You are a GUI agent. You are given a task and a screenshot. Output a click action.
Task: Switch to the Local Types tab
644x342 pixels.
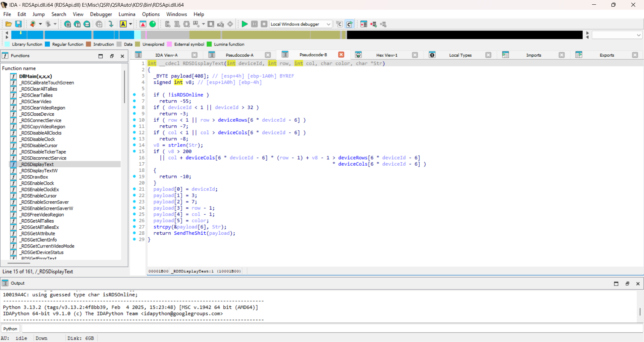click(460, 55)
